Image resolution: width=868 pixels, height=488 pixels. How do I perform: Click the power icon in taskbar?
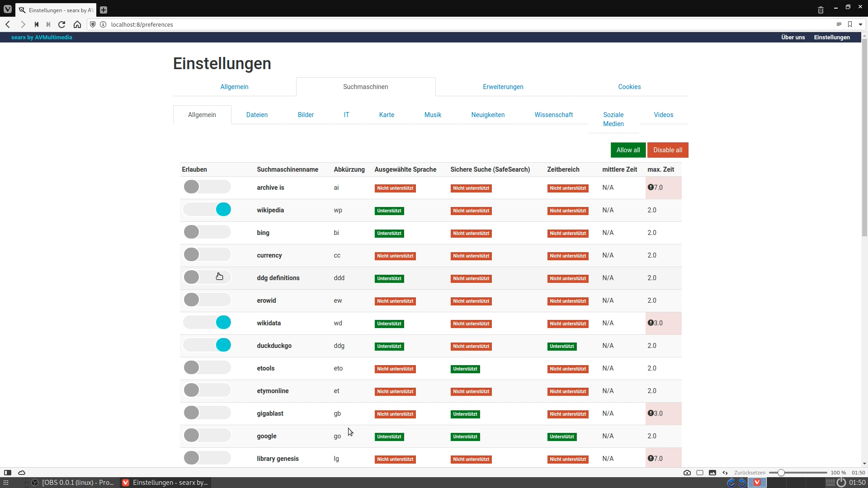point(841,483)
